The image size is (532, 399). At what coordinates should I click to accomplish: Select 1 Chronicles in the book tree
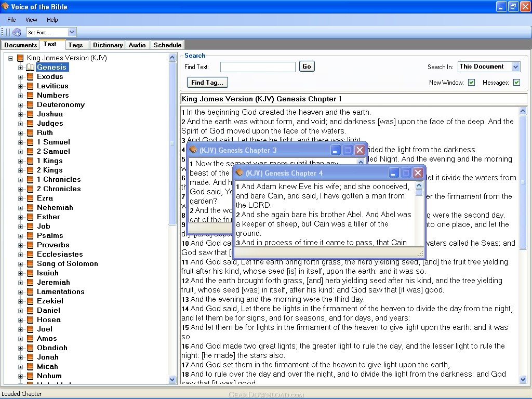click(59, 179)
